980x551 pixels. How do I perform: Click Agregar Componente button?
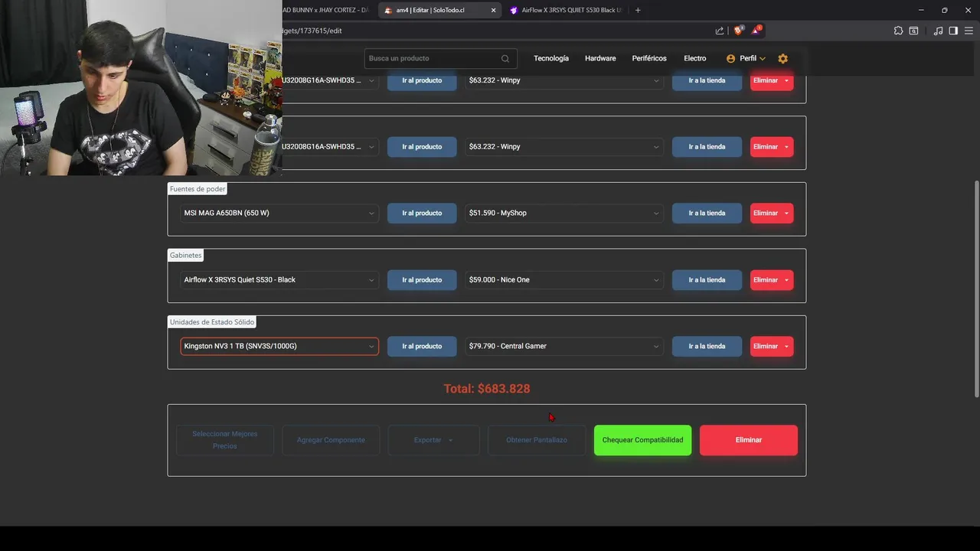point(331,440)
